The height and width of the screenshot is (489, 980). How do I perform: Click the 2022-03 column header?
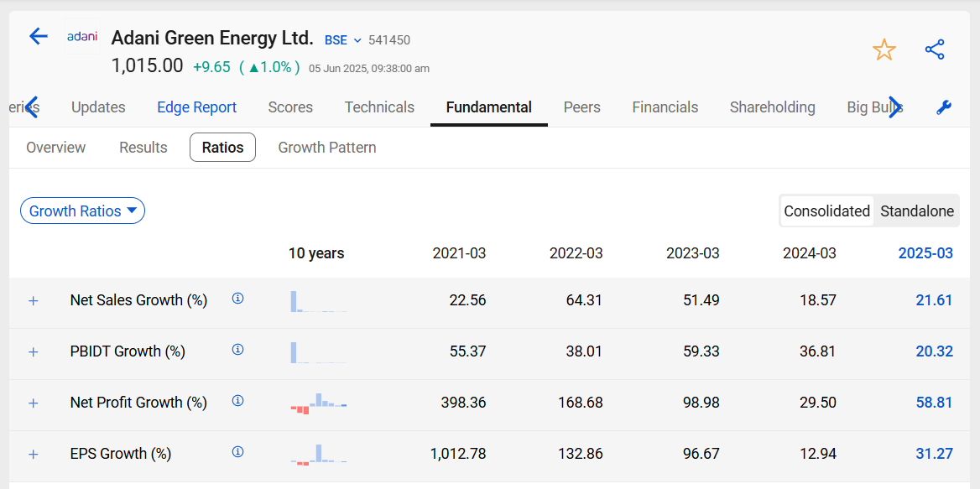576,253
